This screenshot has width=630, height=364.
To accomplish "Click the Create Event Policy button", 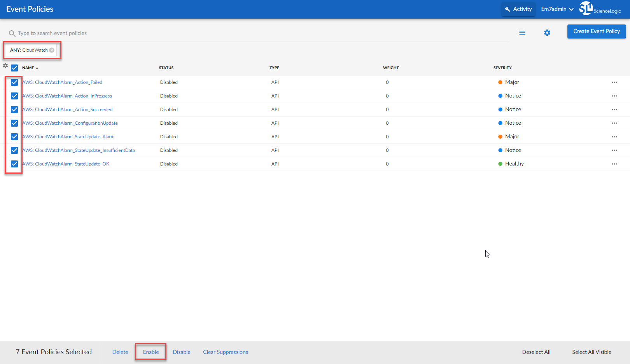I will [x=596, y=31].
